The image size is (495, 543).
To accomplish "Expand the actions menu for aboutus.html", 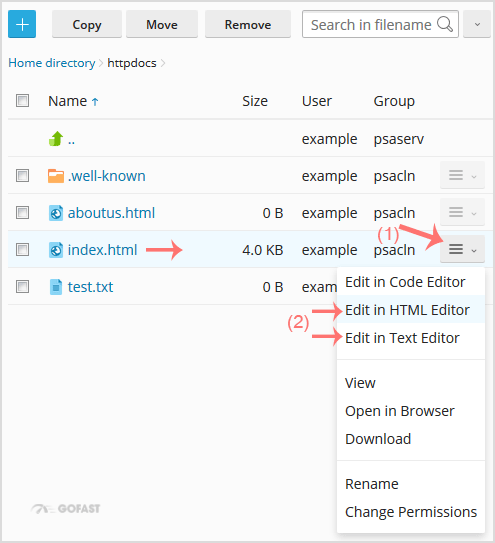I will 462,212.
